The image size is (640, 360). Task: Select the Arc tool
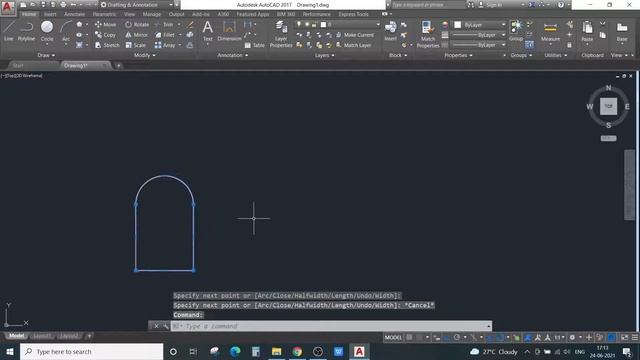(x=66, y=31)
